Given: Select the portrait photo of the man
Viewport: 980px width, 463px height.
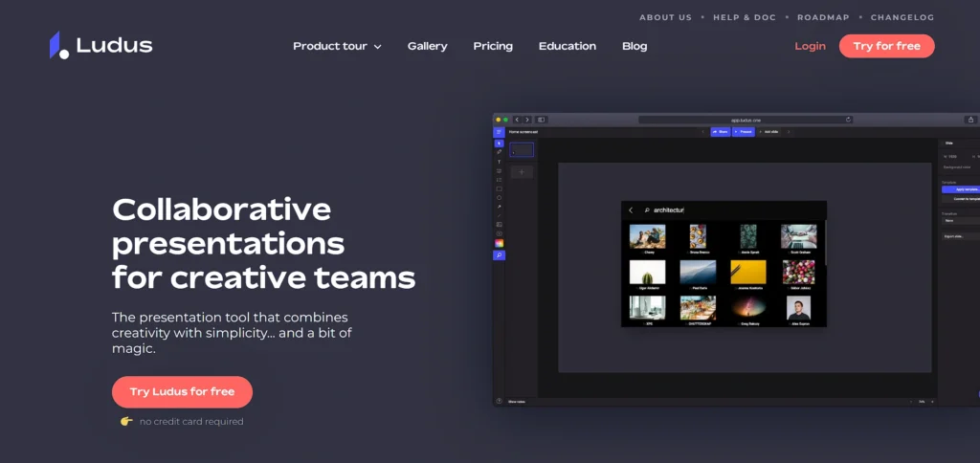Looking at the screenshot, I should (798, 308).
